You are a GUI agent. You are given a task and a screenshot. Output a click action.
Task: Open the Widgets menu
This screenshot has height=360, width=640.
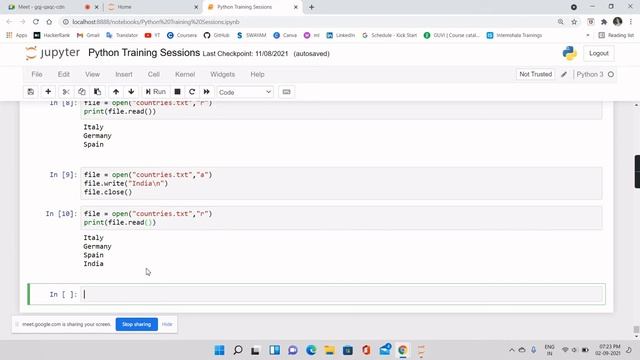pyautogui.click(x=222, y=74)
